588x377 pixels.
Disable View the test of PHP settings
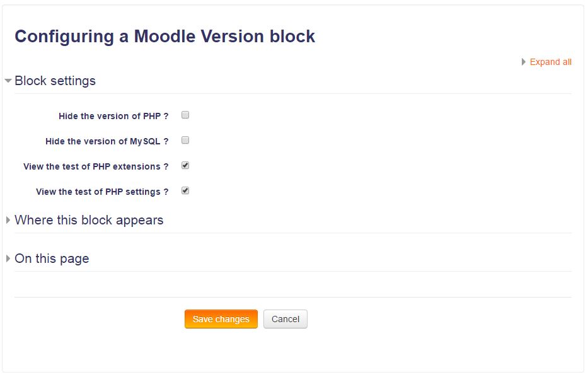185,190
